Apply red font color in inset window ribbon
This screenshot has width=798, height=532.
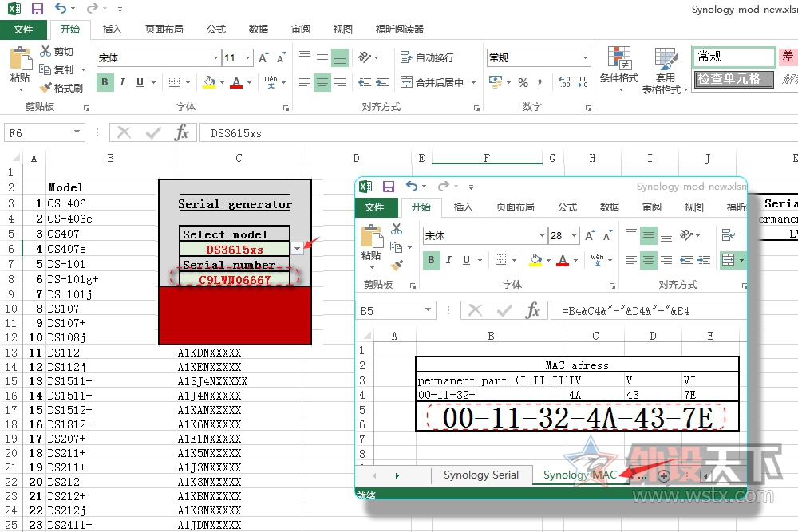pyautogui.click(x=563, y=260)
